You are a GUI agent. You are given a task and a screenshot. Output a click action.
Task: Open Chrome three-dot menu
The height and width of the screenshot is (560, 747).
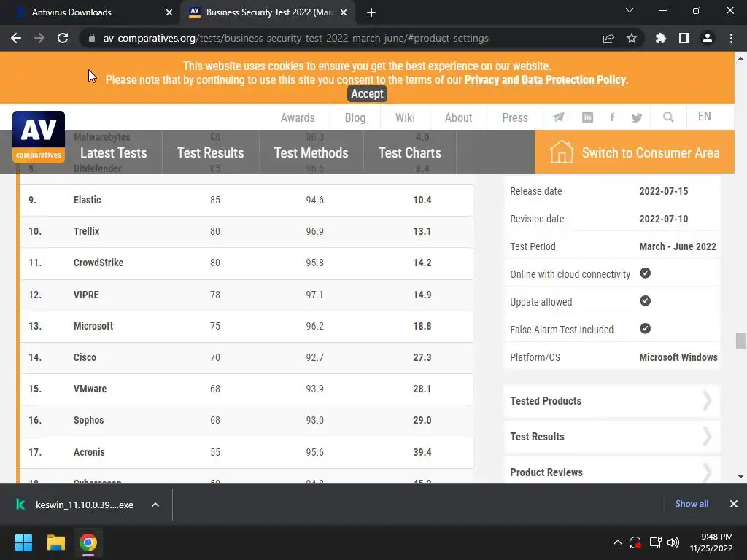(x=731, y=38)
